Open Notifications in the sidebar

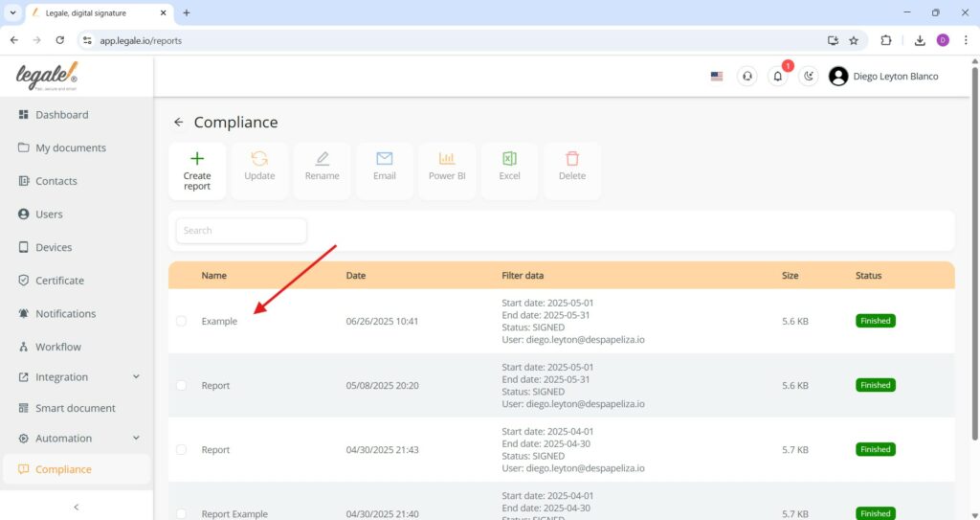pos(56,313)
